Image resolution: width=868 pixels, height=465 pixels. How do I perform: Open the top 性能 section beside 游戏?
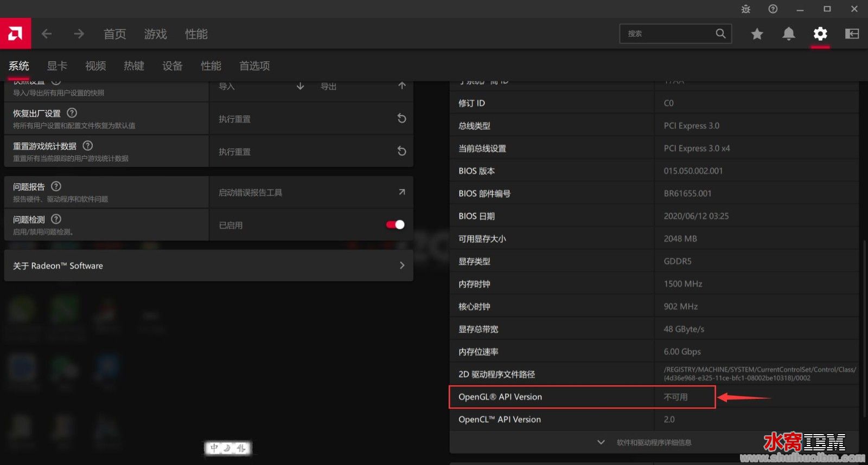coord(196,34)
